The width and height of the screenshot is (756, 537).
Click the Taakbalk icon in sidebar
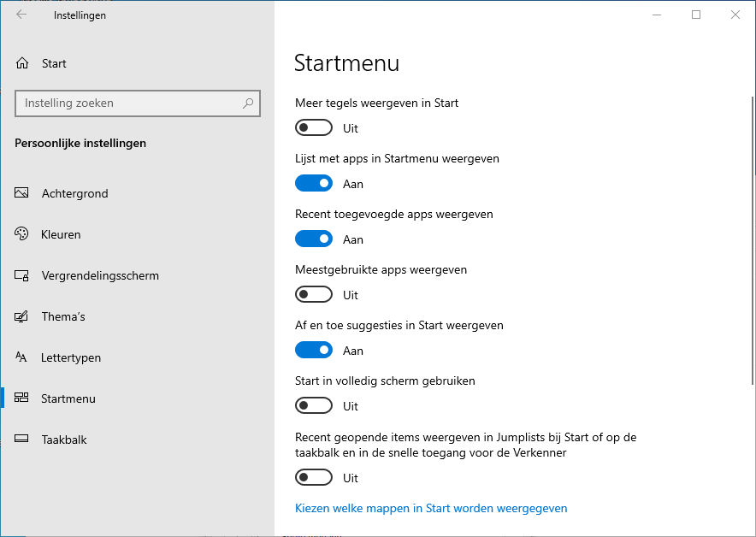point(22,440)
